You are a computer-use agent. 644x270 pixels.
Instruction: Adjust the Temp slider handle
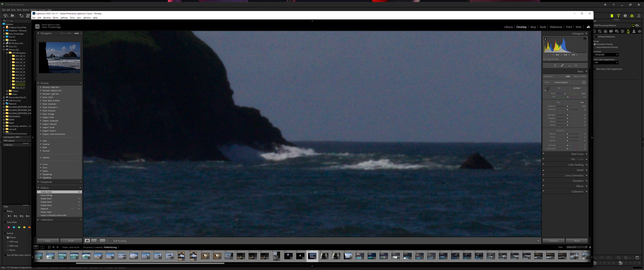point(565,94)
